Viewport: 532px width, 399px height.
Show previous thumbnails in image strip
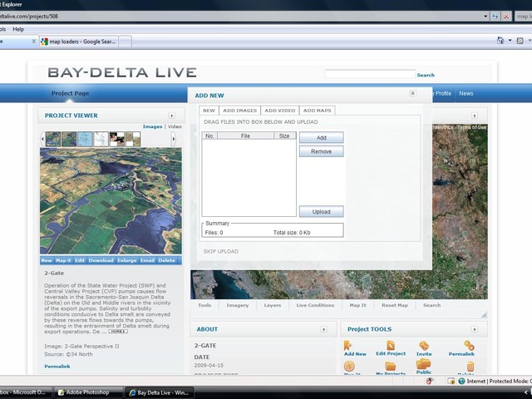[x=42, y=139]
